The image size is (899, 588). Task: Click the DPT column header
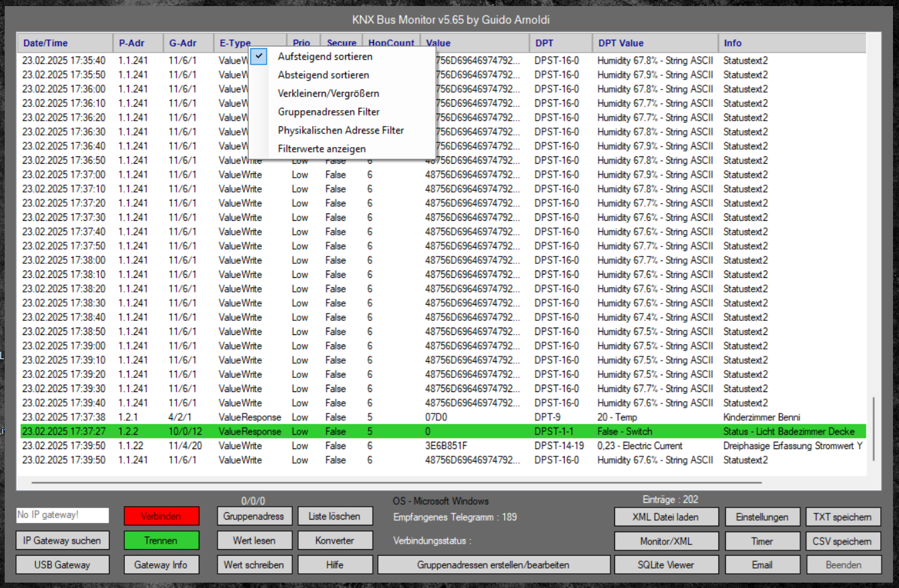[x=561, y=43]
